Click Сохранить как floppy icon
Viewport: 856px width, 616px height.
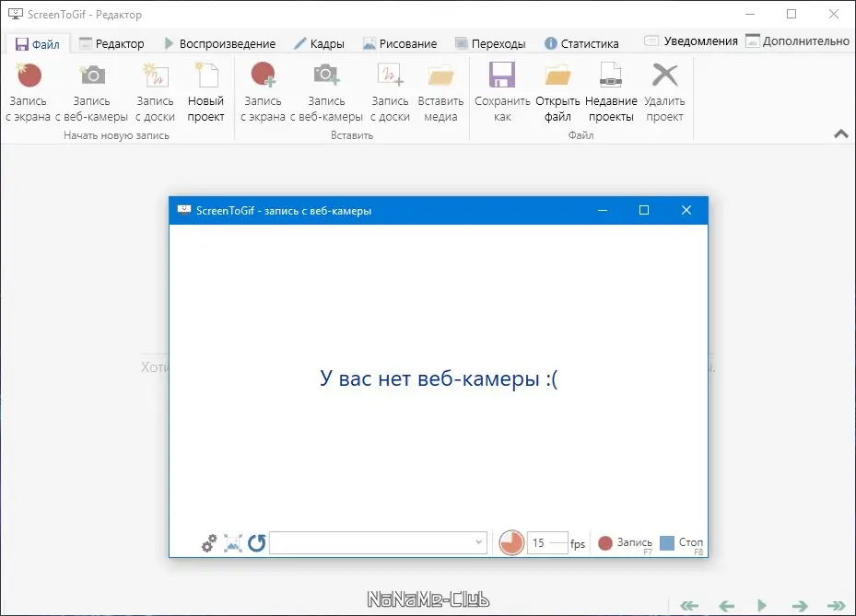501,75
